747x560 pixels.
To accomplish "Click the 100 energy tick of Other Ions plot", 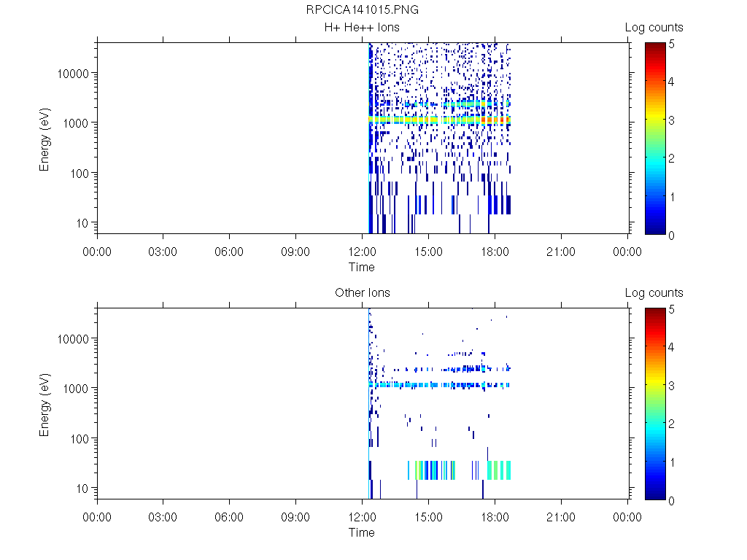I will point(79,438).
